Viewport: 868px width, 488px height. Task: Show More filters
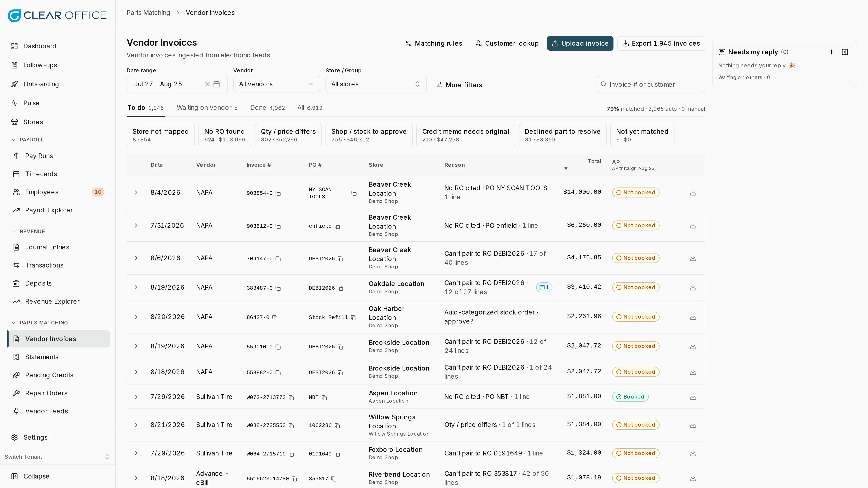[459, 85]
